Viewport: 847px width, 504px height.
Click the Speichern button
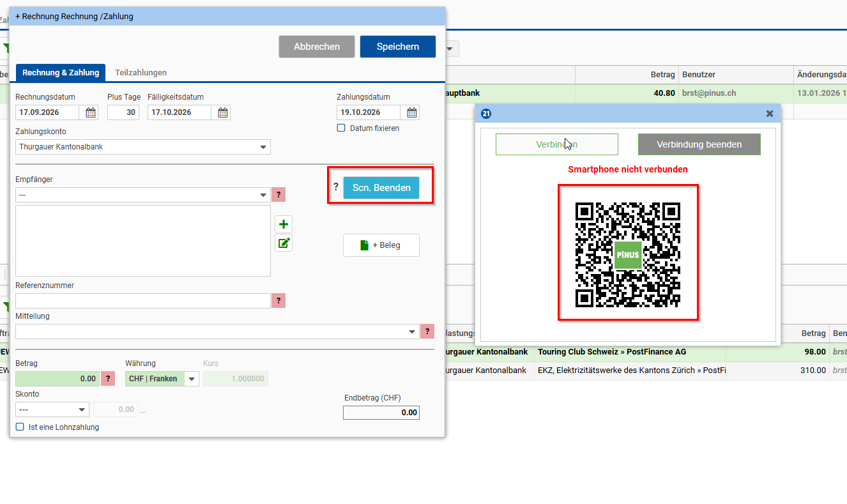pyautogui.click(x=398, y=47)
